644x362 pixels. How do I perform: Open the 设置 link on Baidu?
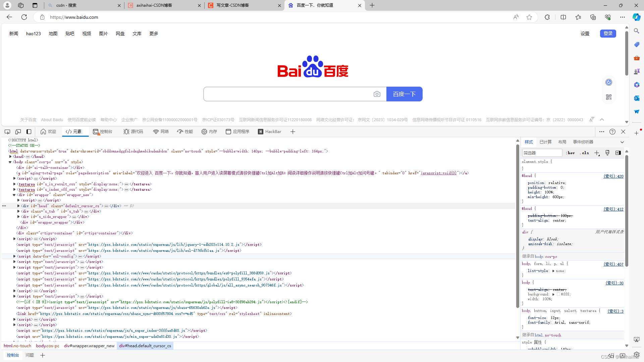(x=585, y=34)
